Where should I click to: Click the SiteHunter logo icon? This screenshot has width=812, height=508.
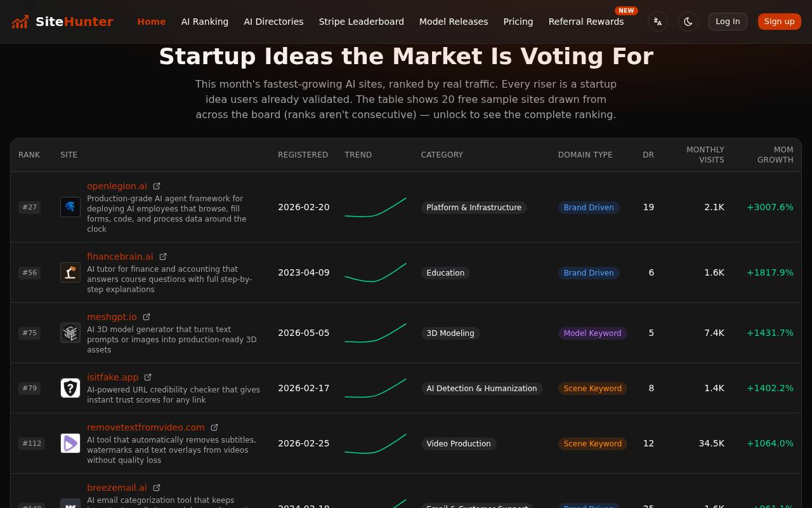pos(20,22)
